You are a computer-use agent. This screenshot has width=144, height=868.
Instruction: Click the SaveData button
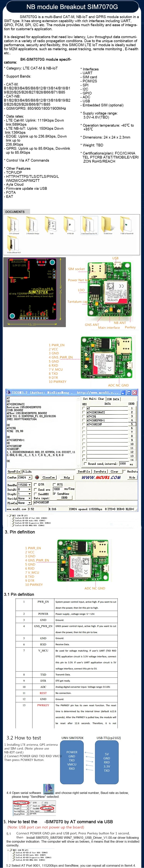(x=100, y=471)
